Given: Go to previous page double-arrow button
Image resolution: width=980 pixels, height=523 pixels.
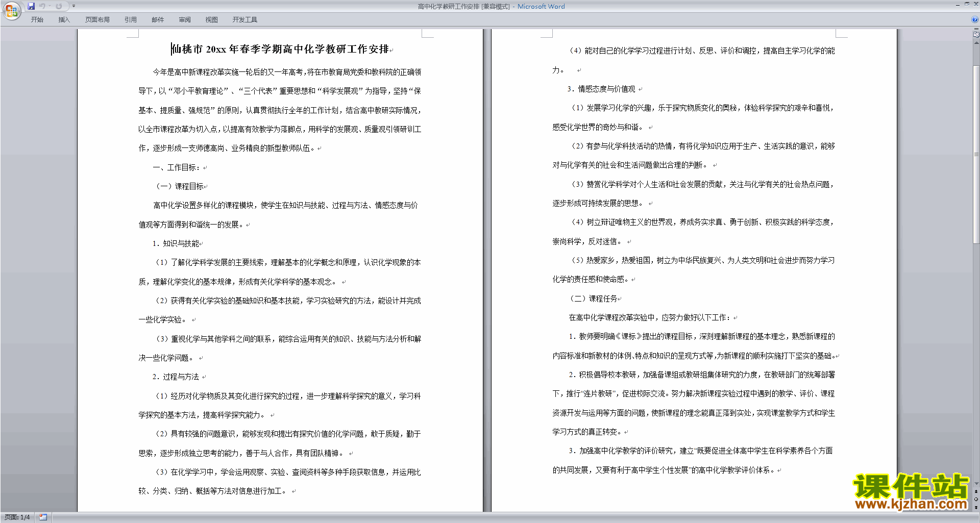Looking at the screenshot, I should point(976,491).
